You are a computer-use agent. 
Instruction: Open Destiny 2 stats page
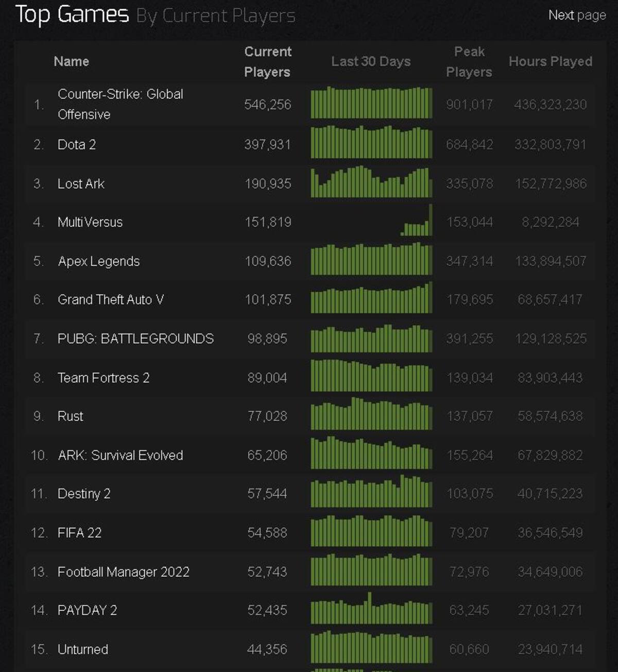point(84,494)
